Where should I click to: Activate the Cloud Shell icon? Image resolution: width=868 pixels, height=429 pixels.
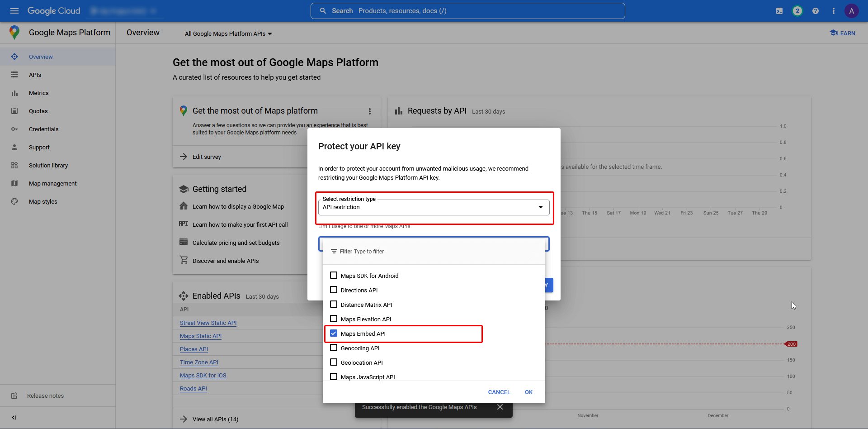pyautogui.click(x=779, y=10)
